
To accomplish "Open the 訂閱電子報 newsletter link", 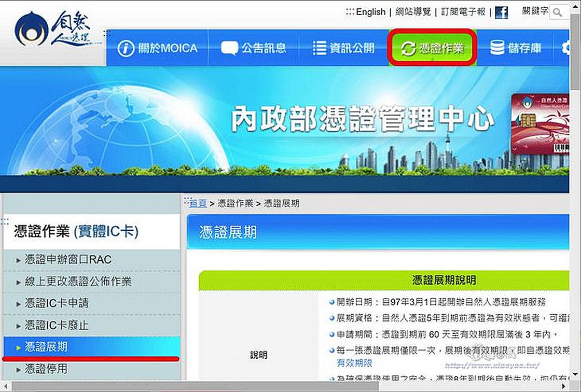I will (463, 12).
